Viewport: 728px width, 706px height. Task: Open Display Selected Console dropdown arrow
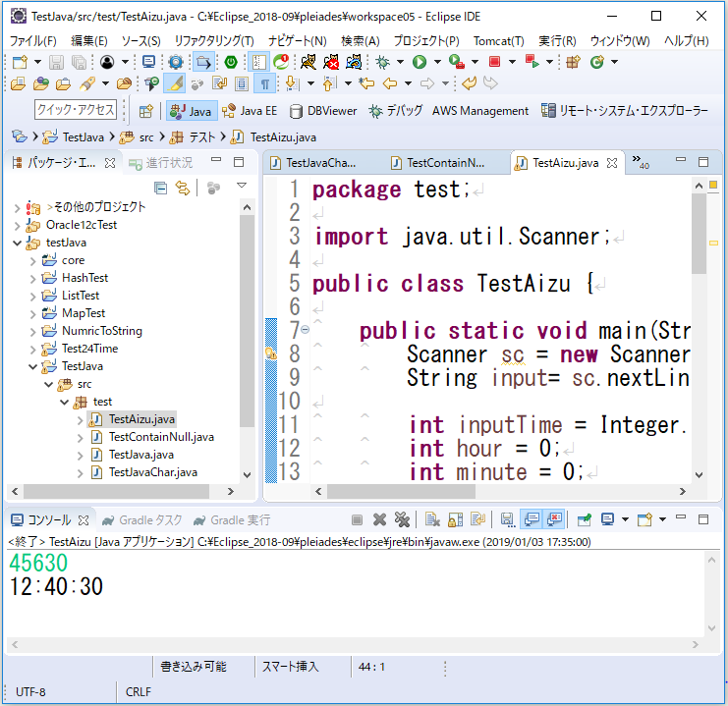click(x=625, y=519)
